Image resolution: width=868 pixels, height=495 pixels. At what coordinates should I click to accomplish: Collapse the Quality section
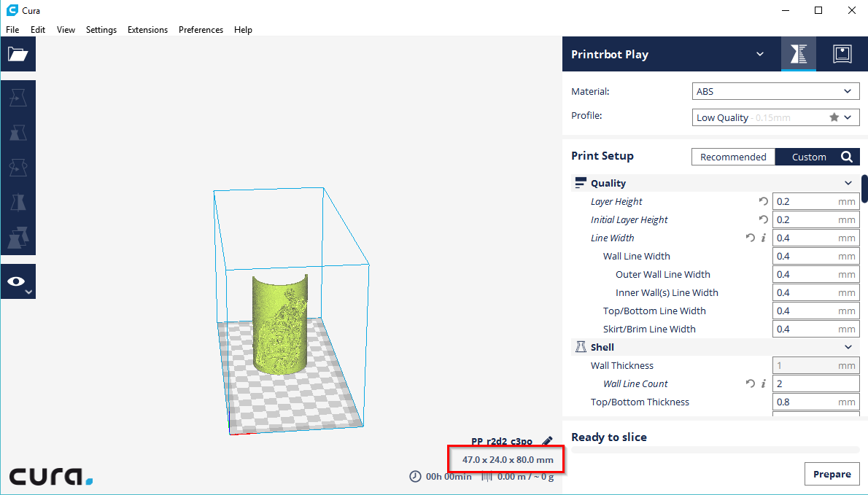(848, 183)
